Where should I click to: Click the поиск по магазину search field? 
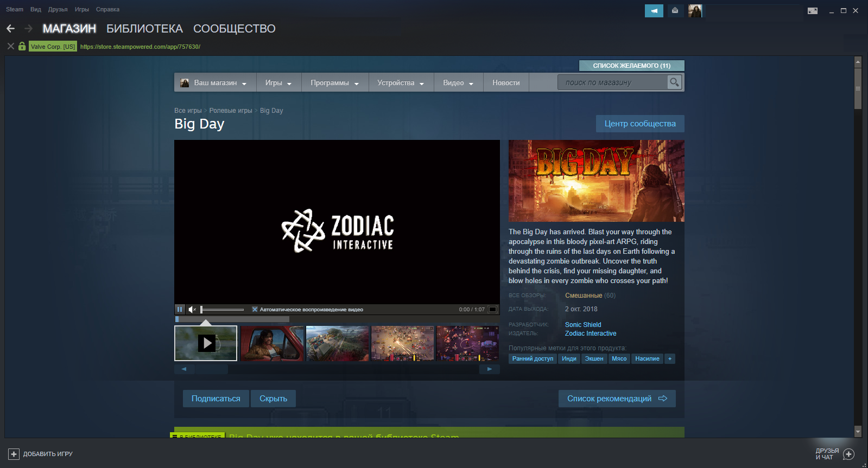pos(612,82)
